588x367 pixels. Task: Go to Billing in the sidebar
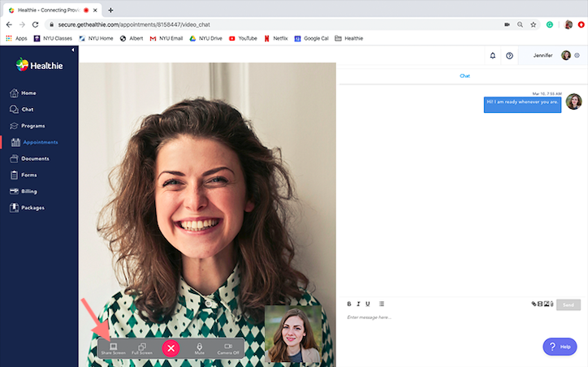24,191
